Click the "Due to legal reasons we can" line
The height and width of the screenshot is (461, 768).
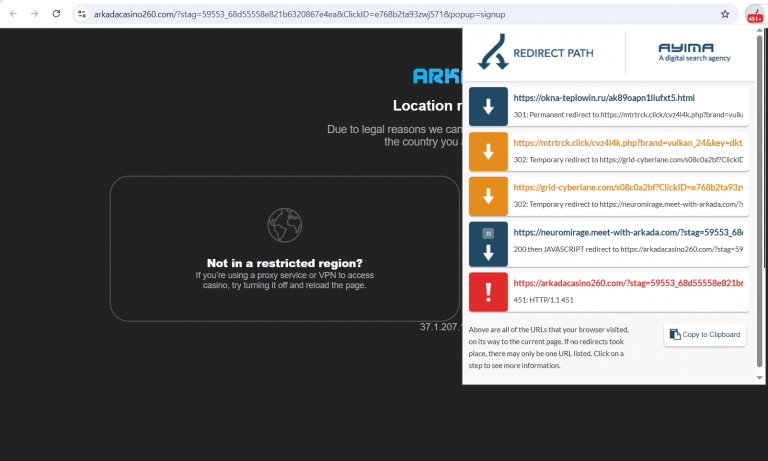tap(394, 129)
